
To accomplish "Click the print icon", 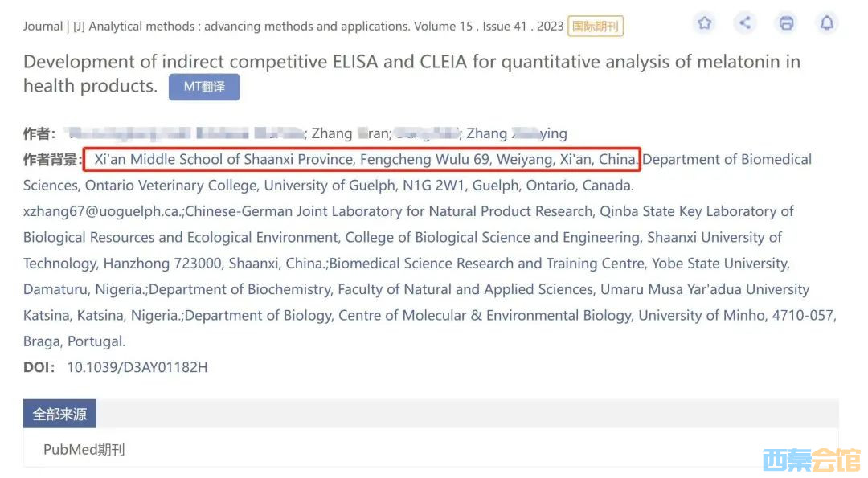I will coord(786,23).
